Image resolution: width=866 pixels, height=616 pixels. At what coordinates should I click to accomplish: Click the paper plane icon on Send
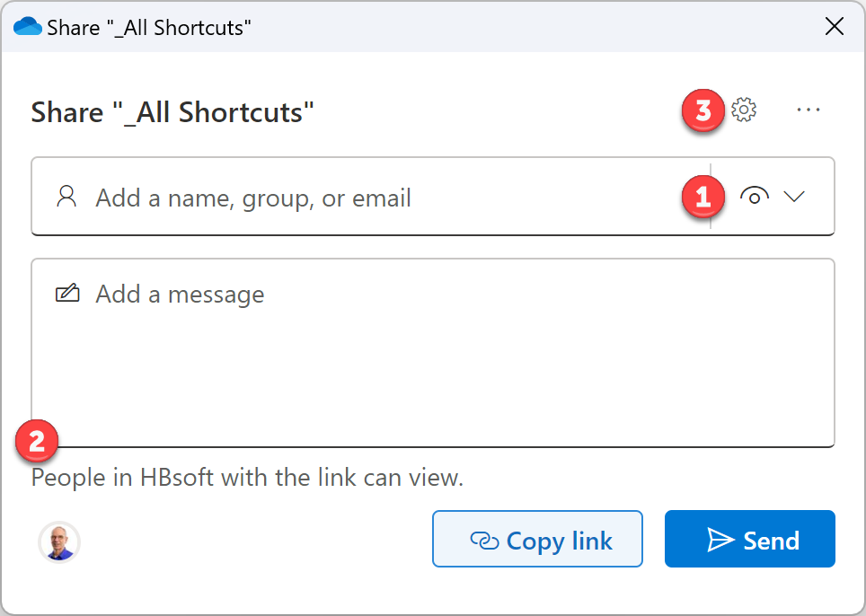pos(720,540)
